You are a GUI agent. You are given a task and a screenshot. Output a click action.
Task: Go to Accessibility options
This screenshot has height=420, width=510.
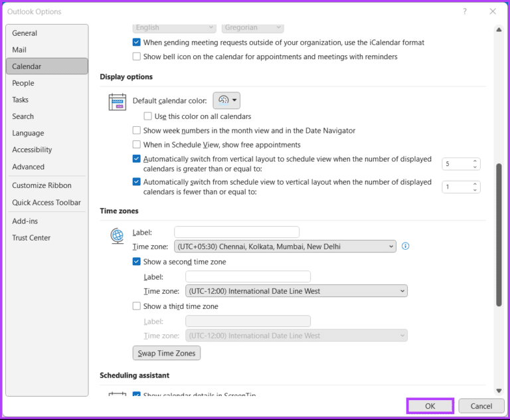[x=47, y=150]
